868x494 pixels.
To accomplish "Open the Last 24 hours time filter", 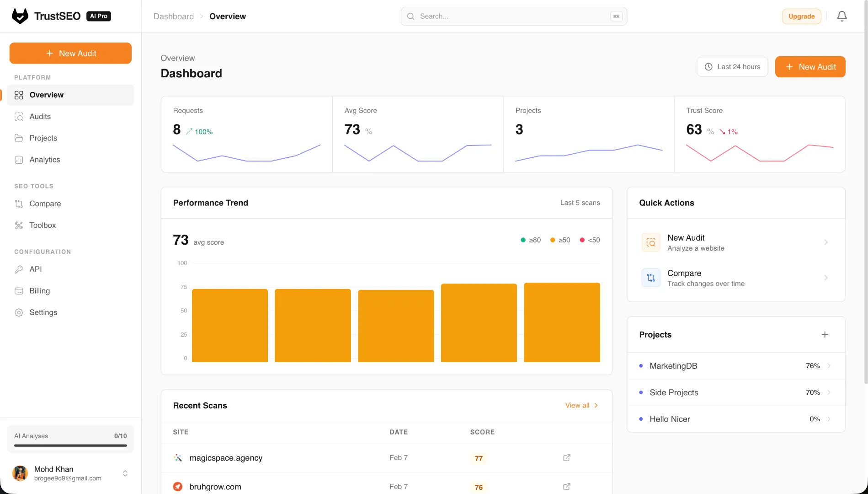I will pyautogui.click(x=732, y=66).
